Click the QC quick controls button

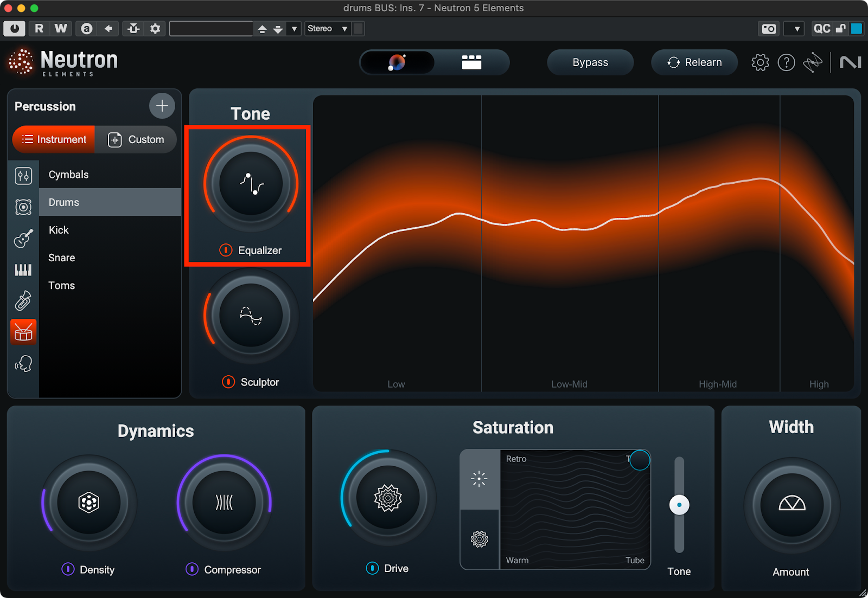pos(822,29)
